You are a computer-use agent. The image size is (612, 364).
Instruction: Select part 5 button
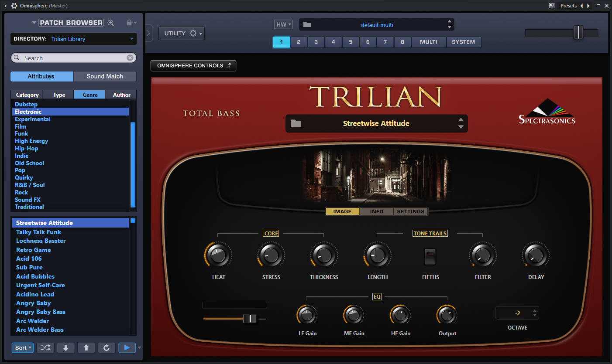[x=351, y=42]
